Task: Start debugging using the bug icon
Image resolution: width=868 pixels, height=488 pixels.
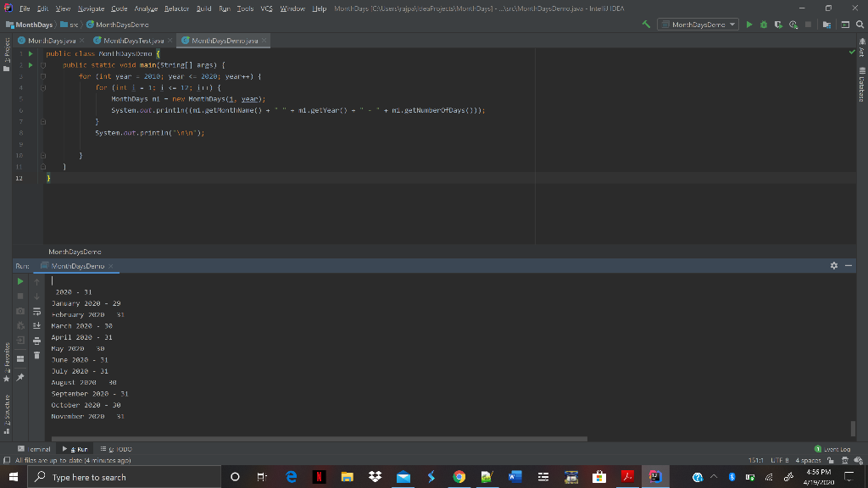Action: pyautogui.click(x=764, y=24)
